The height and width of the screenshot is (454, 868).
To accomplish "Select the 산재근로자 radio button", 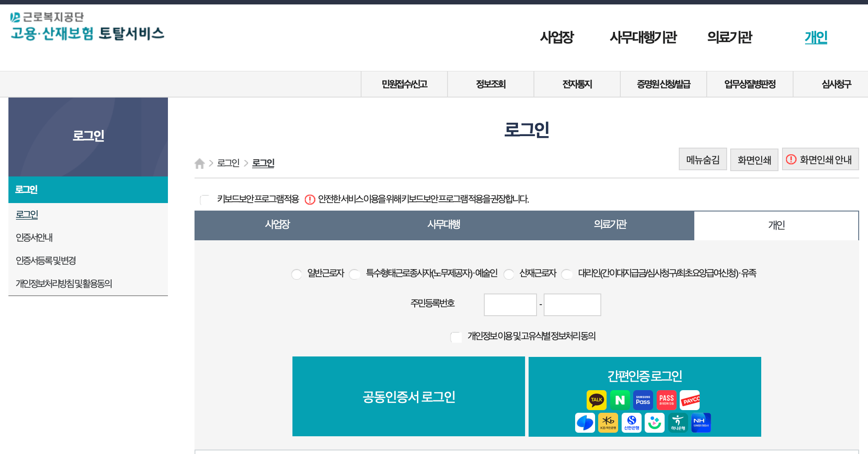I will point(509,274).
